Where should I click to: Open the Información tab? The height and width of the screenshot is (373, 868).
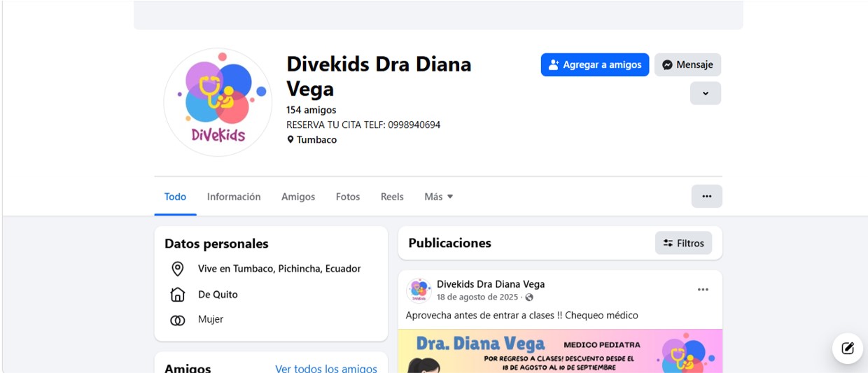(234, 197)
